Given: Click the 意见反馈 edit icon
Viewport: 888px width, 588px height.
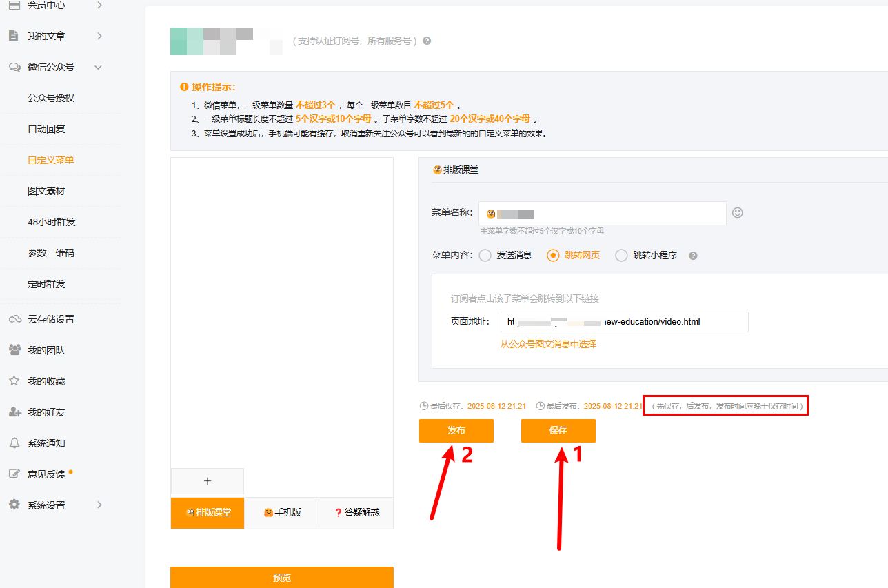Looking at the screenshot, I should tap(14, 474).
